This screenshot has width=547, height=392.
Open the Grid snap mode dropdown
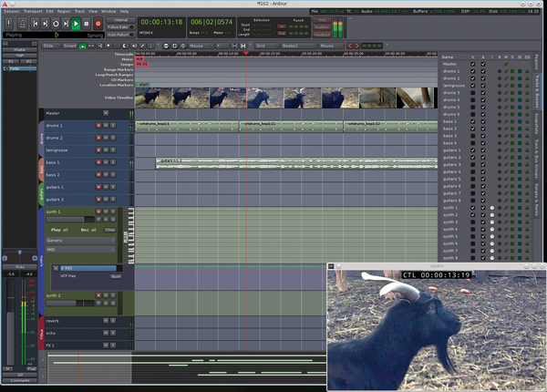[x=267, y=46]
